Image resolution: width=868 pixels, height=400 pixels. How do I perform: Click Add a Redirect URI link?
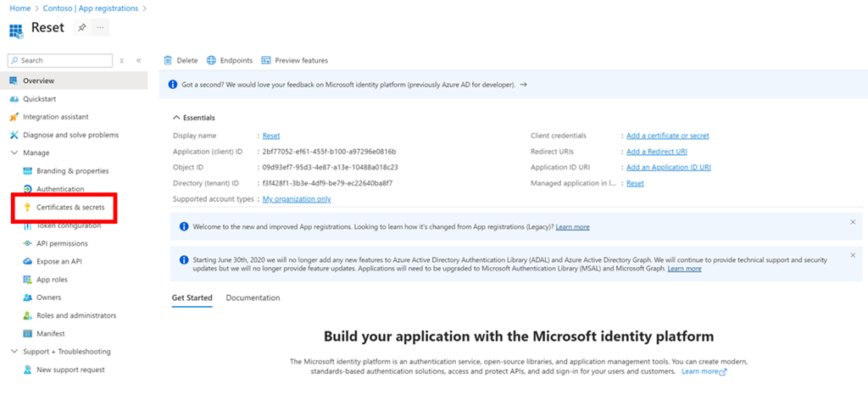(656, 152)
